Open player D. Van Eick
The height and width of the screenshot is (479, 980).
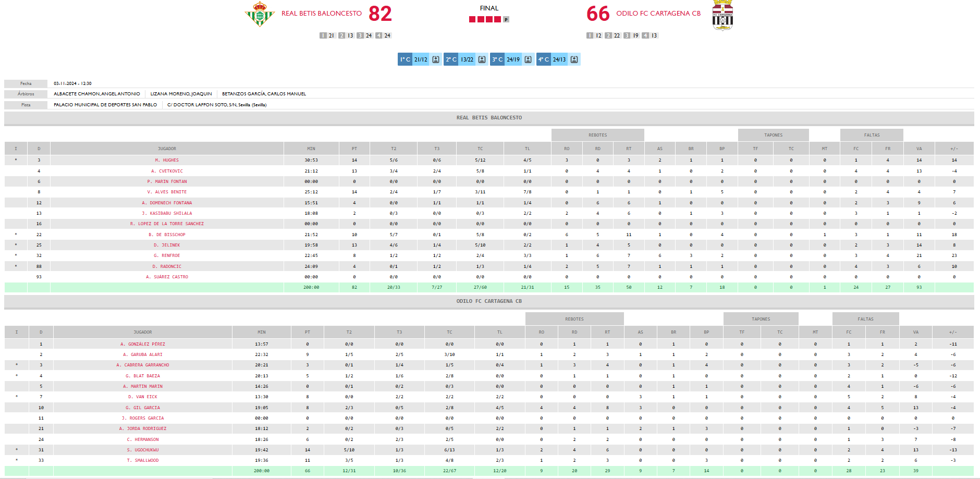tap(143, 397)
